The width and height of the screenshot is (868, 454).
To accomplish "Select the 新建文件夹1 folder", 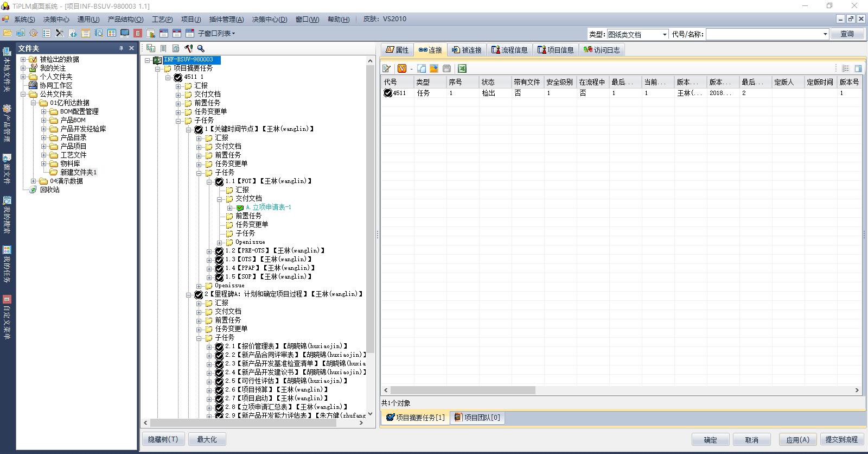I will click(79, 172).
